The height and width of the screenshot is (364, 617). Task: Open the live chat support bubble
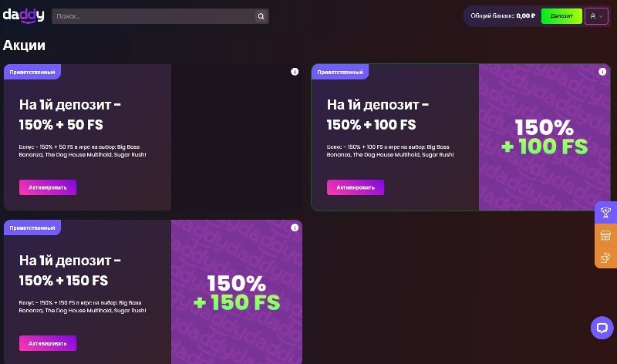[x=602, y=328]
